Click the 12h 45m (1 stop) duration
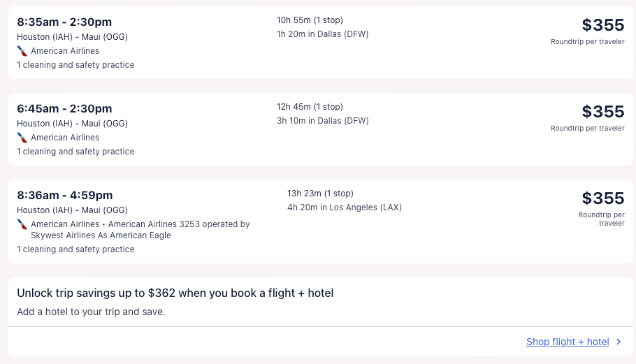 point(310,107)
